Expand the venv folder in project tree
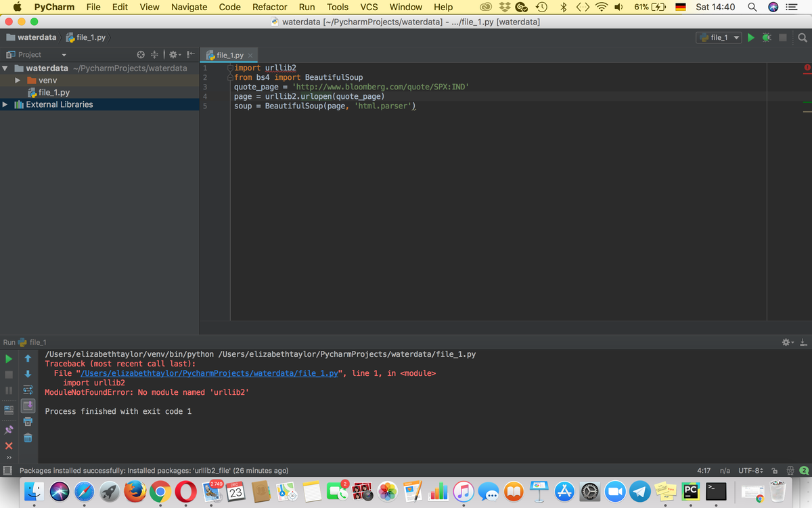Image resolution: width=812 pixels, height=508 pixels. tap(18, 80)
